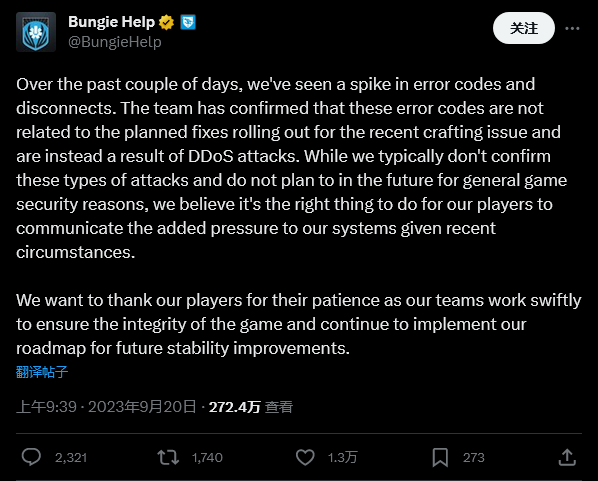The height and width of the screenshot is (481, 598).
Task: Click the 1.3万 likes count
Action: click(342, 457)
